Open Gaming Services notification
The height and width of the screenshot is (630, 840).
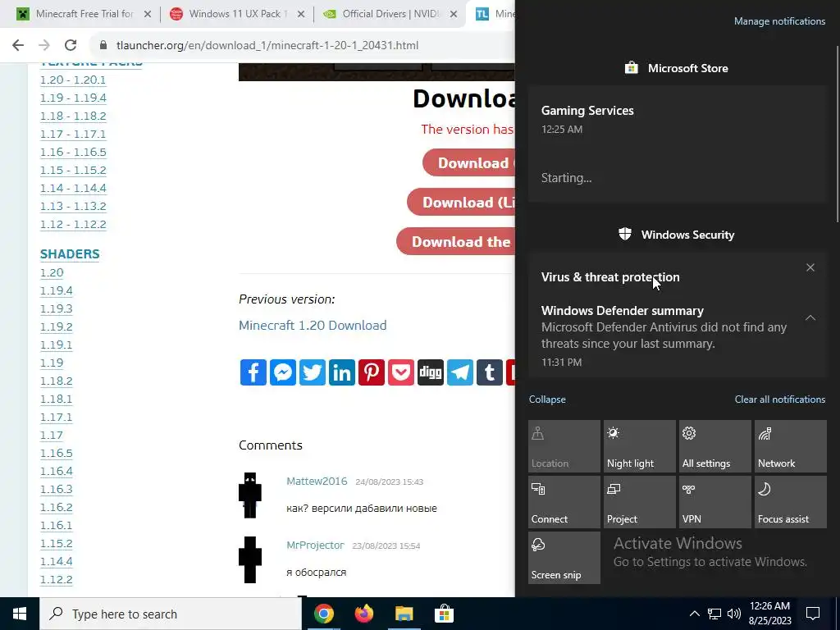click(x=677, y=144)
